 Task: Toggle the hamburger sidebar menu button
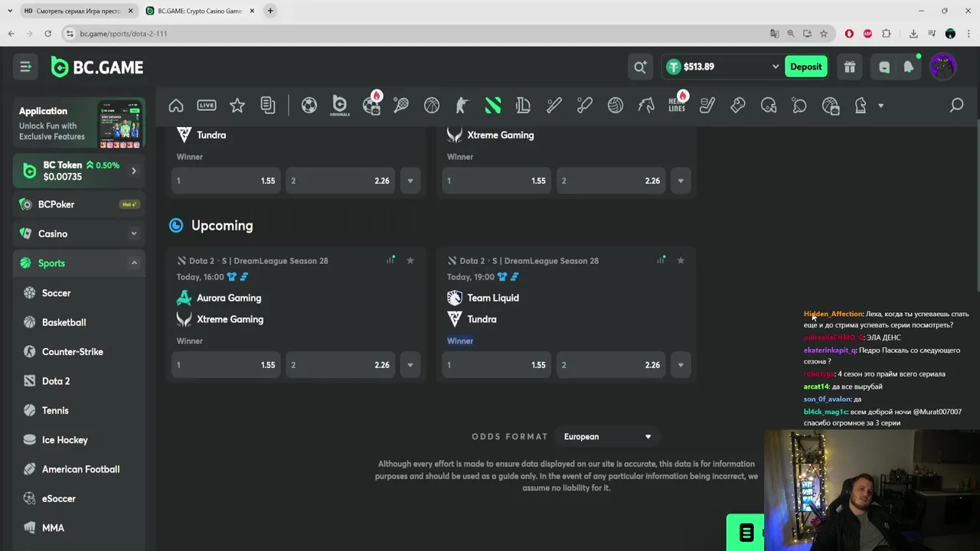(25, 67)
